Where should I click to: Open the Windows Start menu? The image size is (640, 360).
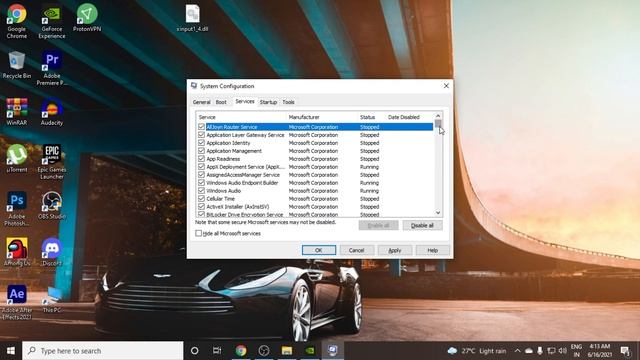(x=11, y=351)
